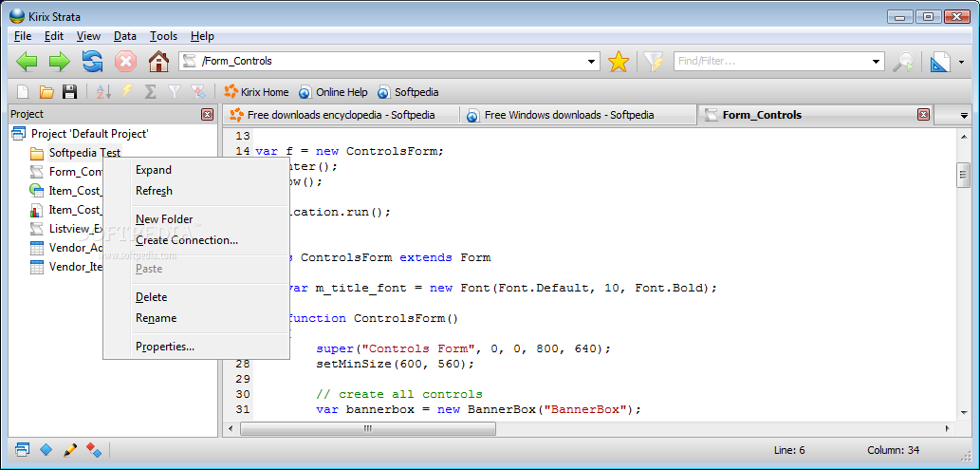This screenshot has width=980, height=470.
Task: Click the red Stop icon
Action: [125, 62]
